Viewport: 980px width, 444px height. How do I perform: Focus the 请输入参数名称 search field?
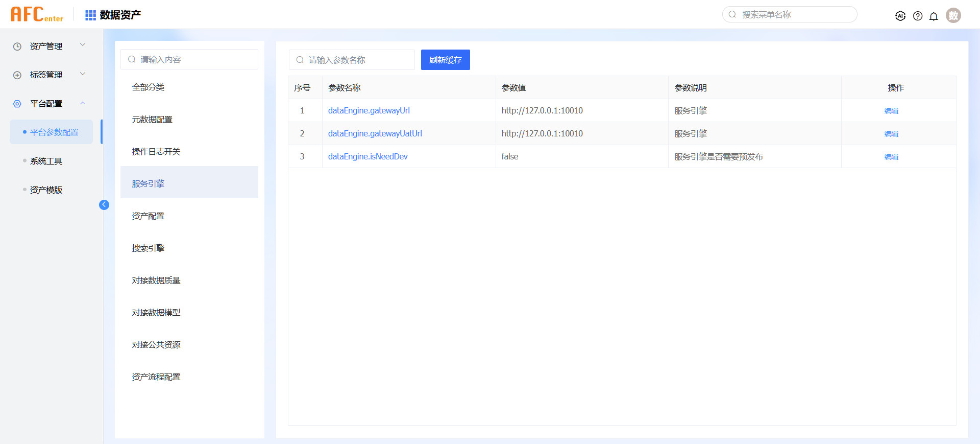point(357,60)
